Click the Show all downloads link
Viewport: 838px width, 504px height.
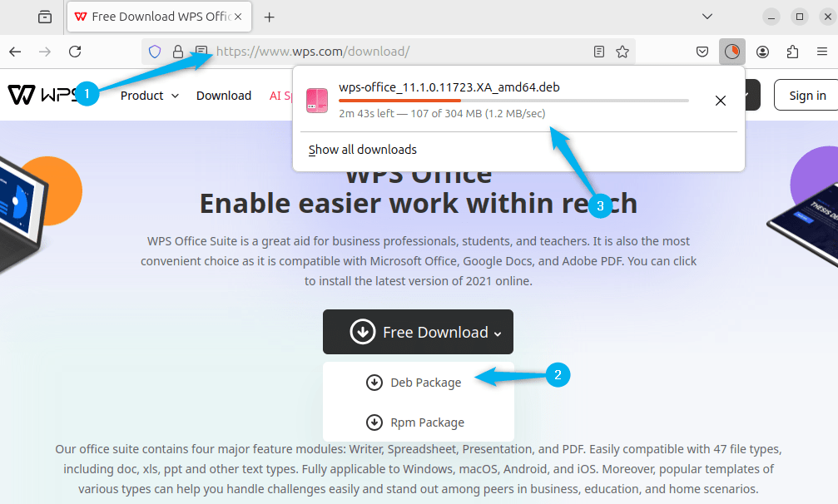coord(362,149)
